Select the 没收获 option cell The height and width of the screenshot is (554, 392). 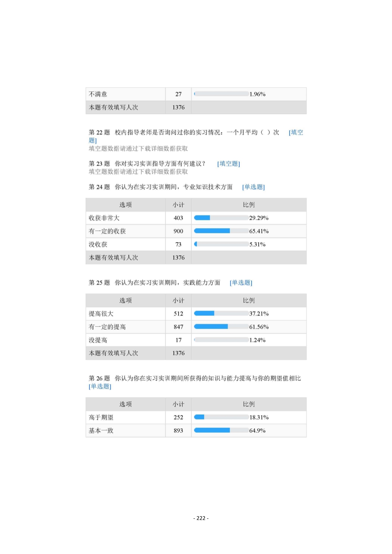pos(98,244)
